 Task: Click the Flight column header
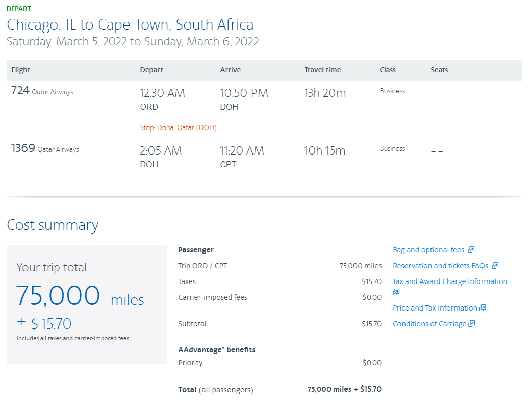tap(20, 70)
